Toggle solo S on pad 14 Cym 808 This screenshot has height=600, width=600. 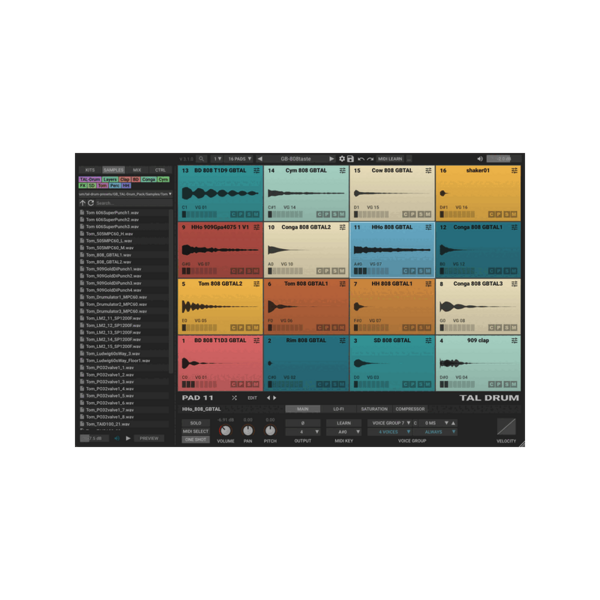pyautogui.click(x=335, y=214)
